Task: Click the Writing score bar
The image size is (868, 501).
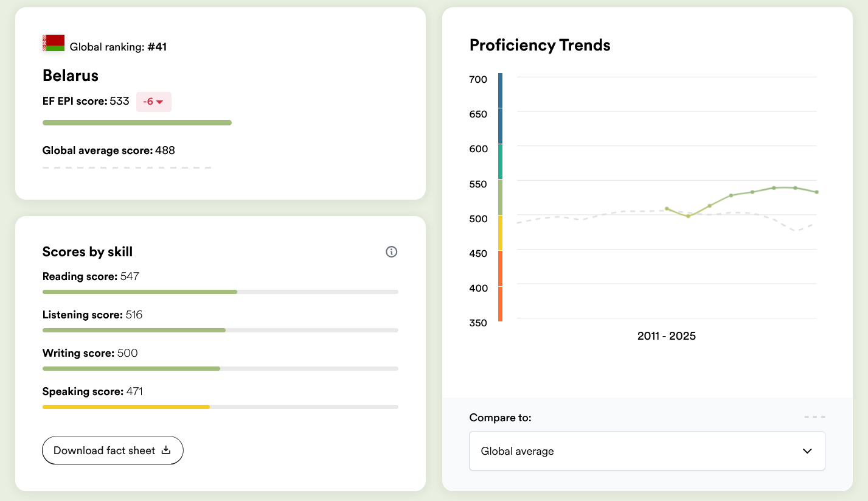Action: click(x=131, y=369)
